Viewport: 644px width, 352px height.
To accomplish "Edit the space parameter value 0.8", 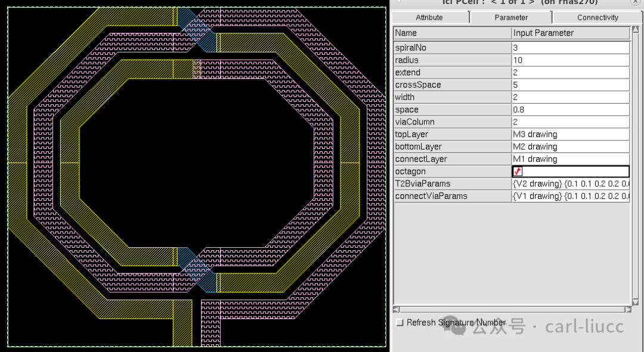I will [x=571, y=110].
